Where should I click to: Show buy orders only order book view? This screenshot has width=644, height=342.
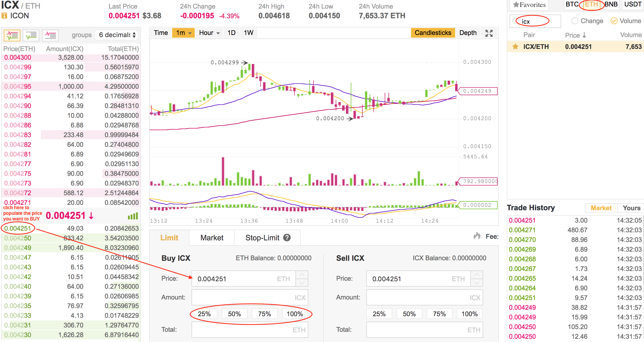[31, 35]
